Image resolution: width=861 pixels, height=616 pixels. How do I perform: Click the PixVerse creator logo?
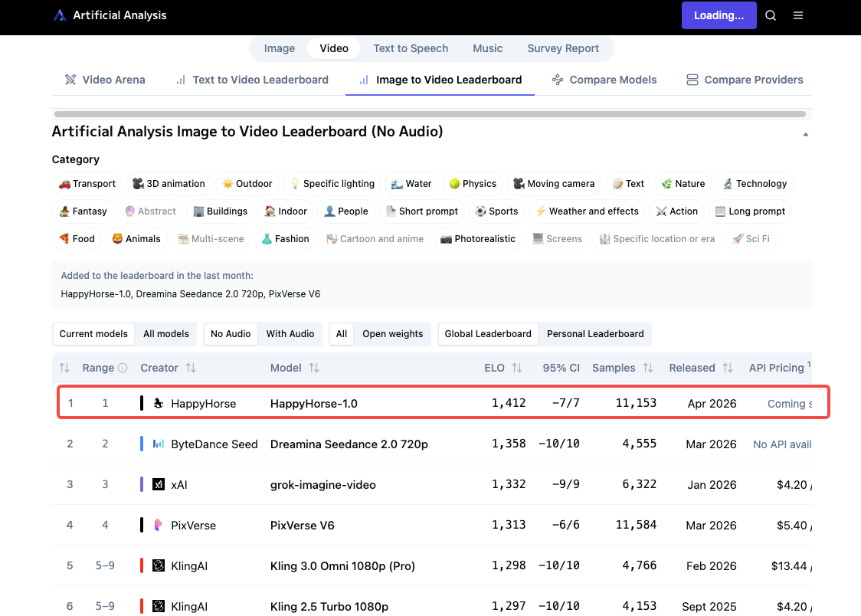[x=158, y=526]
